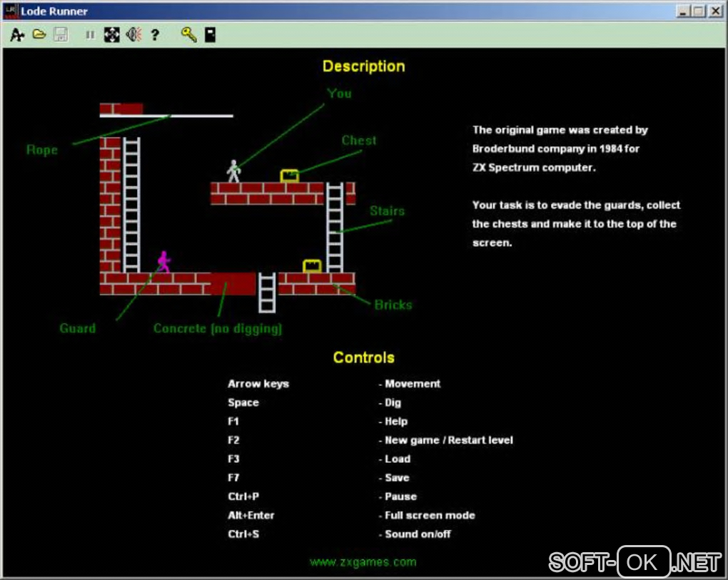Click the white player figure on the bricks
Image resolution: width=728 pixels, height=580 pixels.
pos(233,171)
